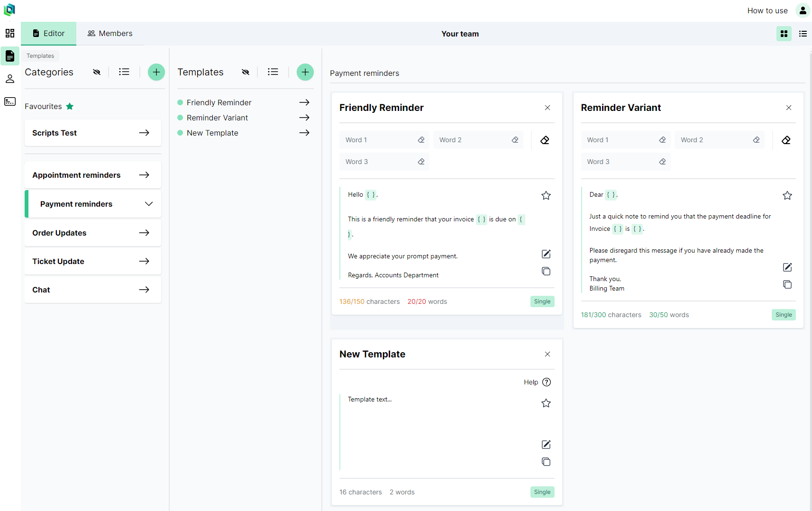Open Reminder Variant from the templates list
The height and width of the screenshot is (511, 812).
(x=244, y=118)
